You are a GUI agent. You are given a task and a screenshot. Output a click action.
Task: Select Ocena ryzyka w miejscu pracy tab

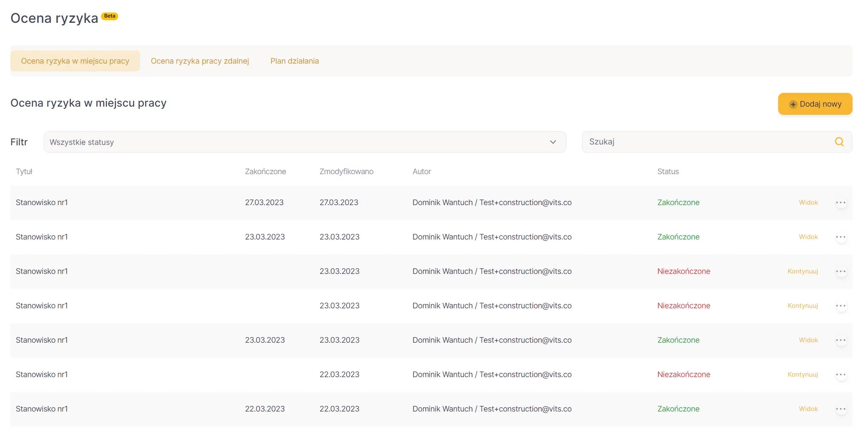[x=75, y=61]
